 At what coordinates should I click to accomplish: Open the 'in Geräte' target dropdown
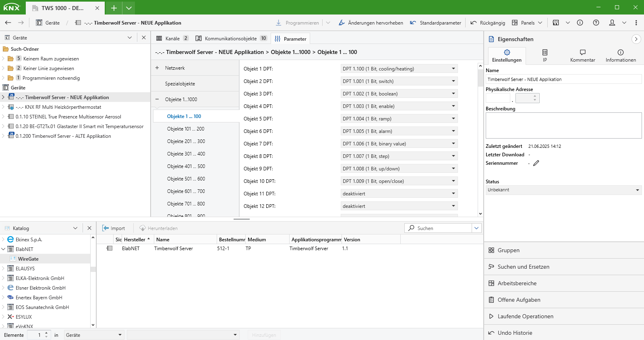point(94,335)
